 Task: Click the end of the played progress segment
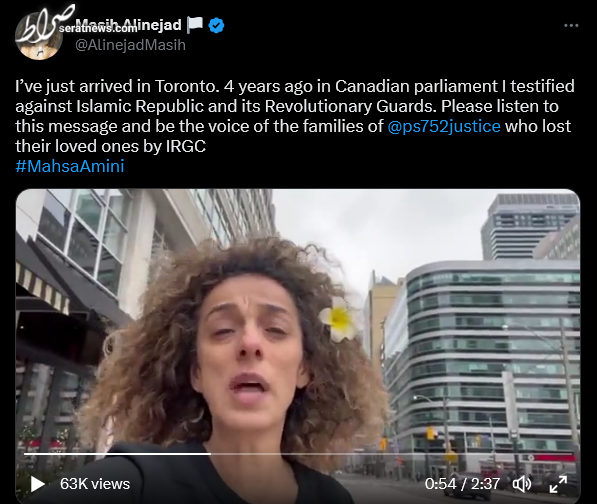tap(210, 454)
